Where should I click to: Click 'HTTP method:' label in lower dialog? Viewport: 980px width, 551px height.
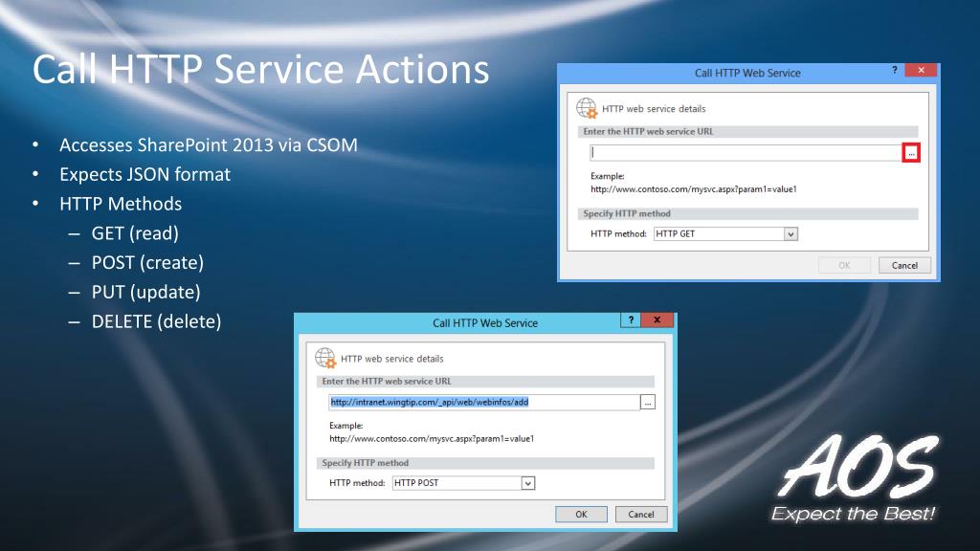coord(357,483)
